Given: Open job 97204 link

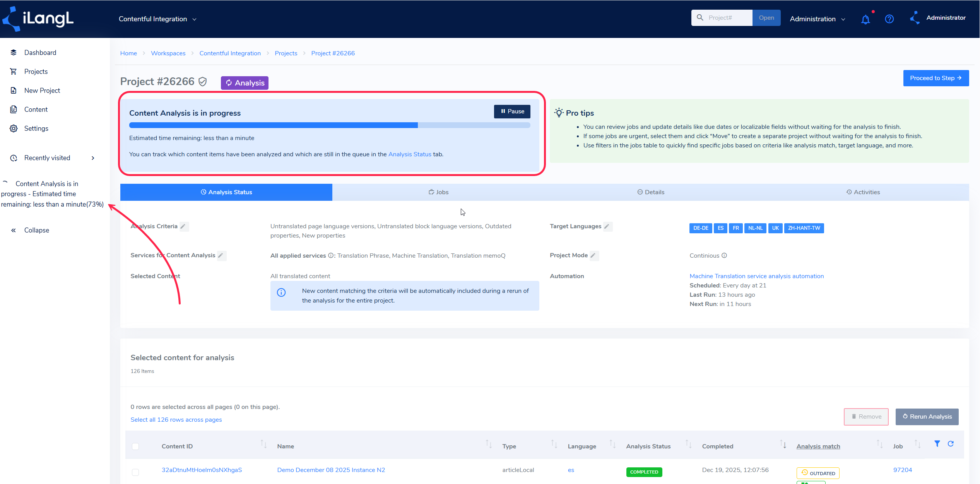Looking at the screenshot, I should tap(902, 470).
